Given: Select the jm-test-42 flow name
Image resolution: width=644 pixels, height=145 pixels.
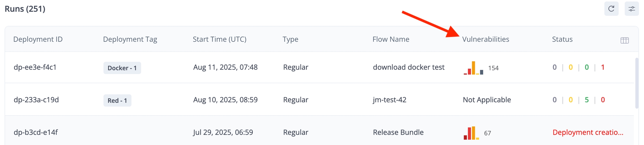Looking at the screenshot, I should pyautogui.click(x=390, y=100).
